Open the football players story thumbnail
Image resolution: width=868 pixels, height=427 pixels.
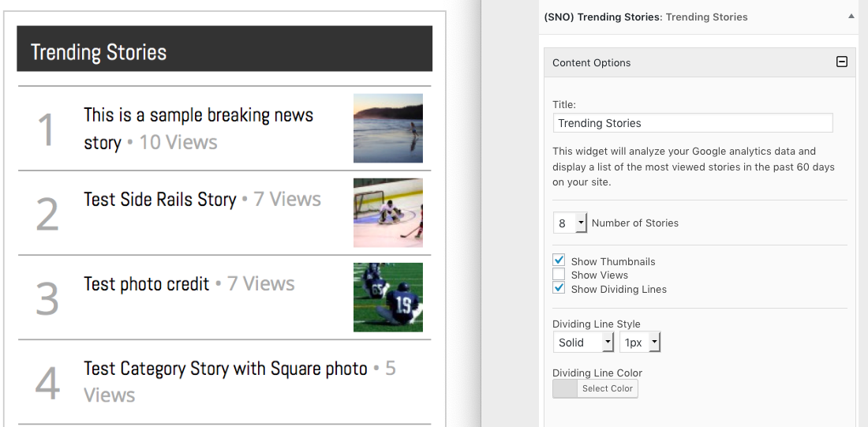coord(388,298)
